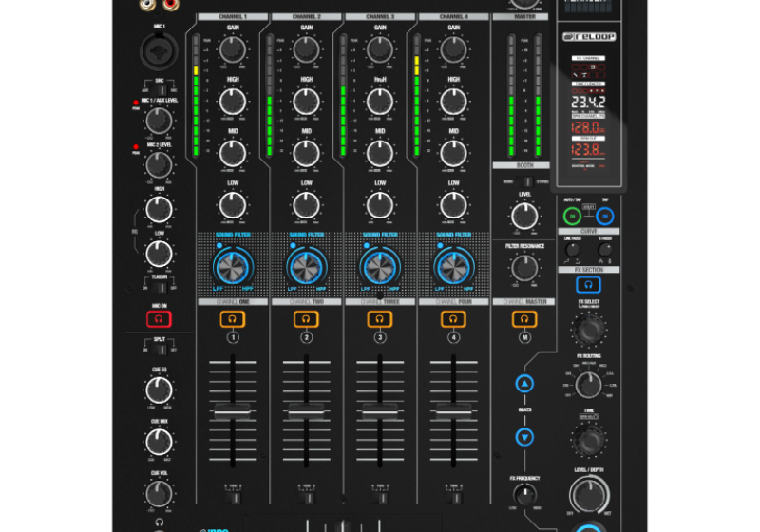This screenshot has height=532, width=760.
Task: Toggle Channel 4 crossfader assign switch
Action: pyautogui.click(x=454, y=496)
